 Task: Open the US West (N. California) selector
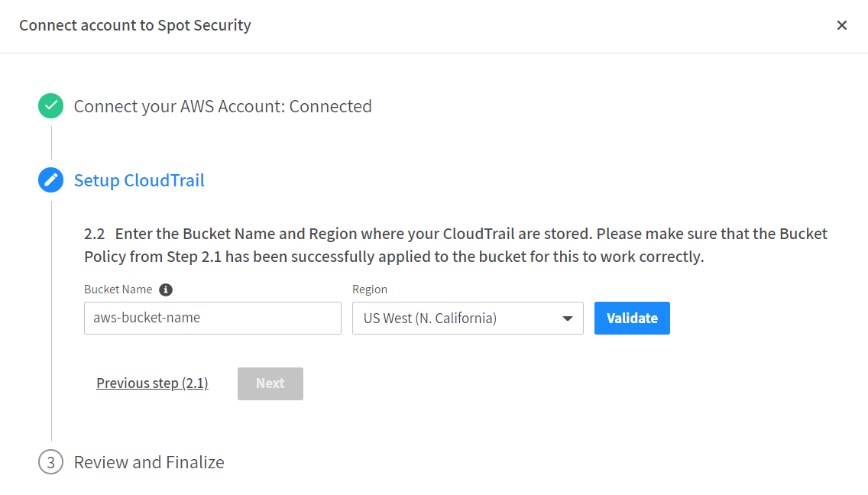click(x=458, y=319)
